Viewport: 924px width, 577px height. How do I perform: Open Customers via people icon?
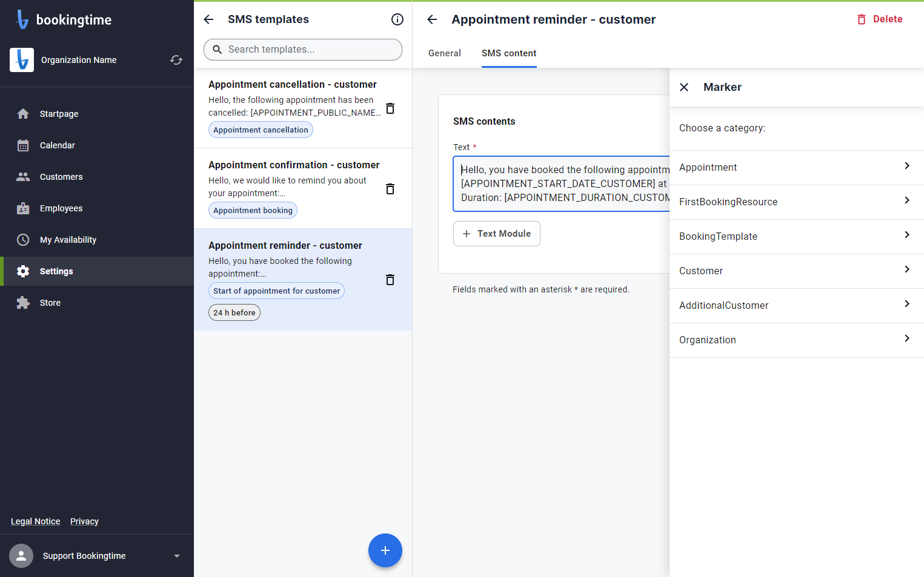(23, 177)
